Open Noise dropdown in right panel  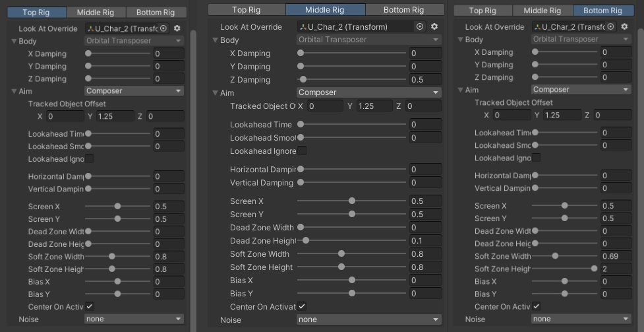pos(581,319)
